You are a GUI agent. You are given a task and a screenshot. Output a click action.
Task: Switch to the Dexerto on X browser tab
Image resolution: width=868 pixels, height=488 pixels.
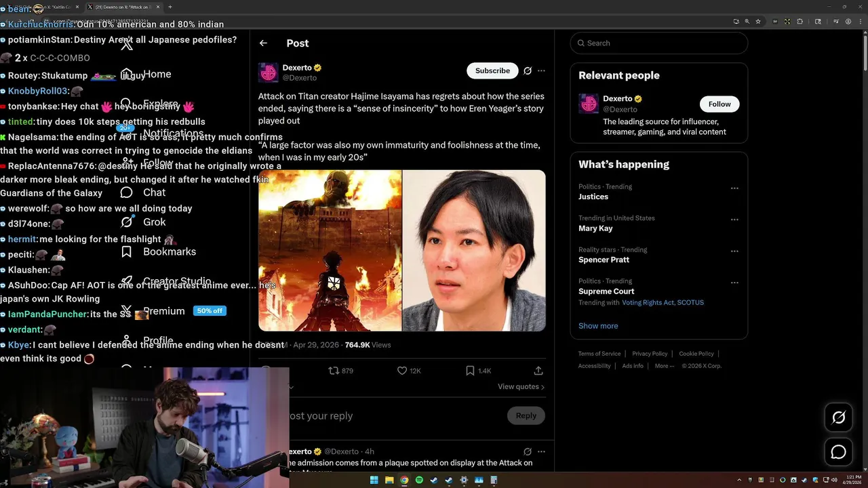123,7
